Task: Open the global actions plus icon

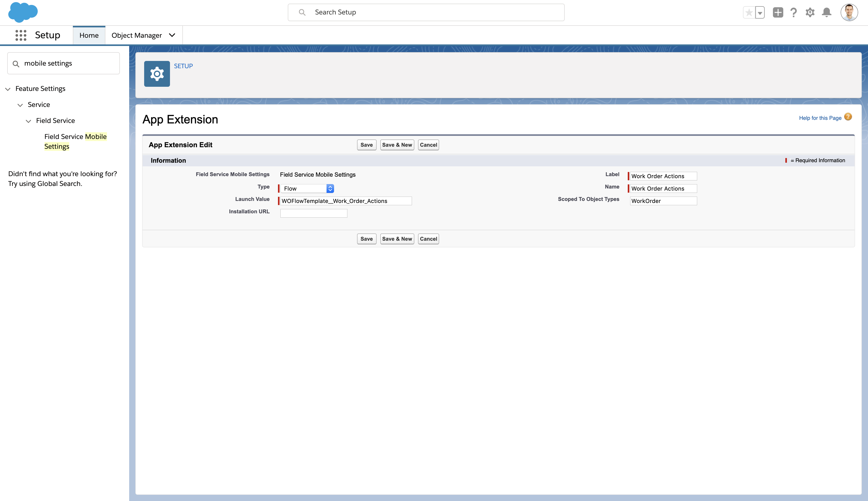Action: click(x=778, y=12)
